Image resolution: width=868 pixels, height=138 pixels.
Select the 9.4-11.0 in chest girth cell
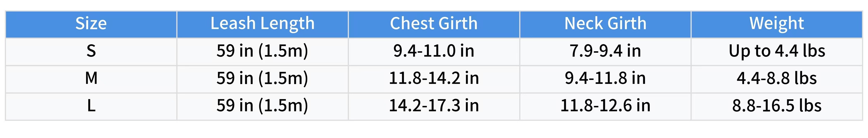434,52
